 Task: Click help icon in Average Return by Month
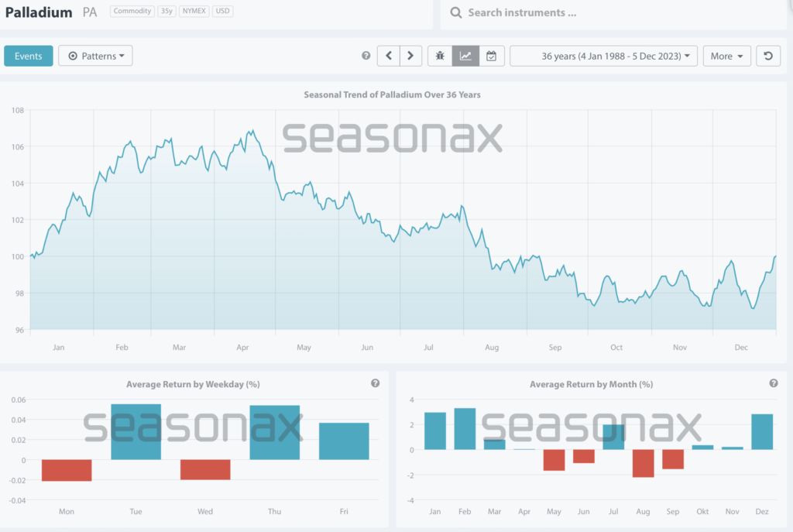pyautogui.click(x=773, y=383)
